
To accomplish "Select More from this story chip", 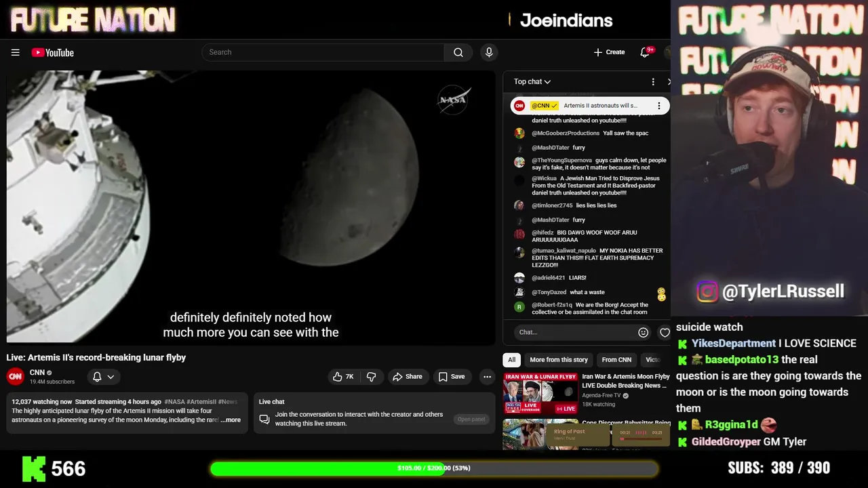I will (x=559, y=360).
